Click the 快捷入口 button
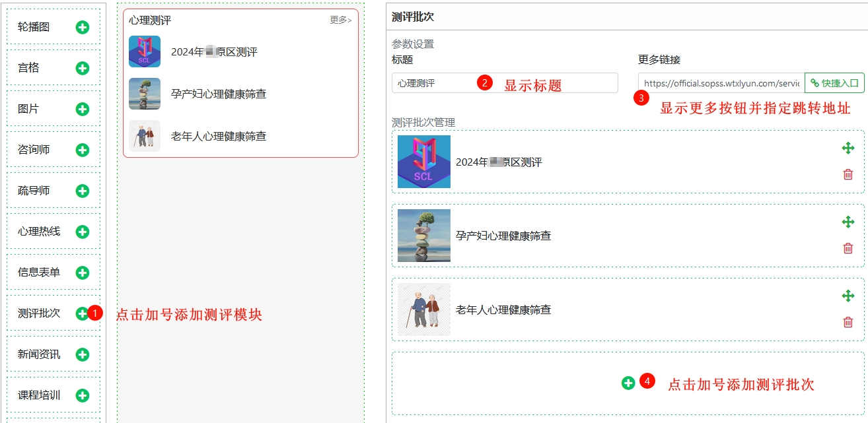Image resolution: width=868 pixels, height=423 pixels. [834, 83]
